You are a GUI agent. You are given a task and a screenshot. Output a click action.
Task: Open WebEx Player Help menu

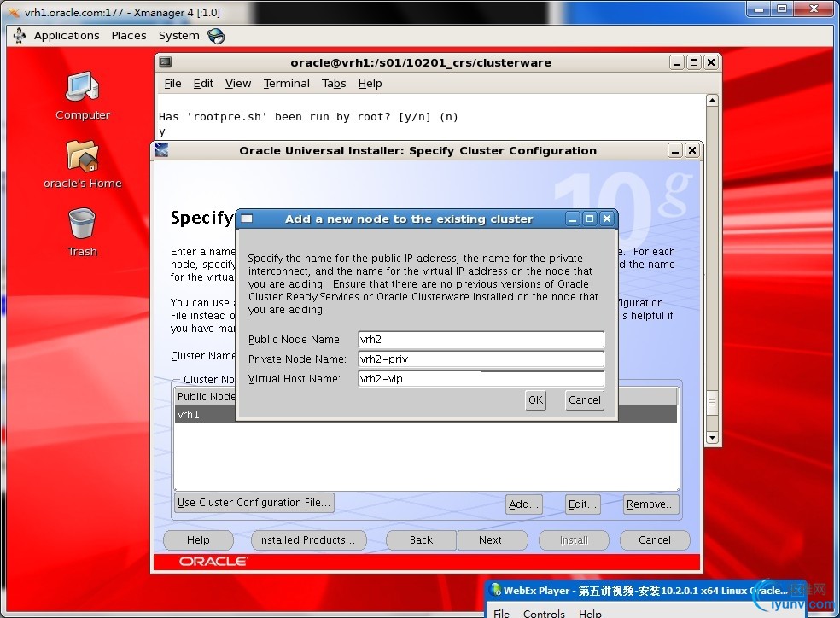(590, 613)
